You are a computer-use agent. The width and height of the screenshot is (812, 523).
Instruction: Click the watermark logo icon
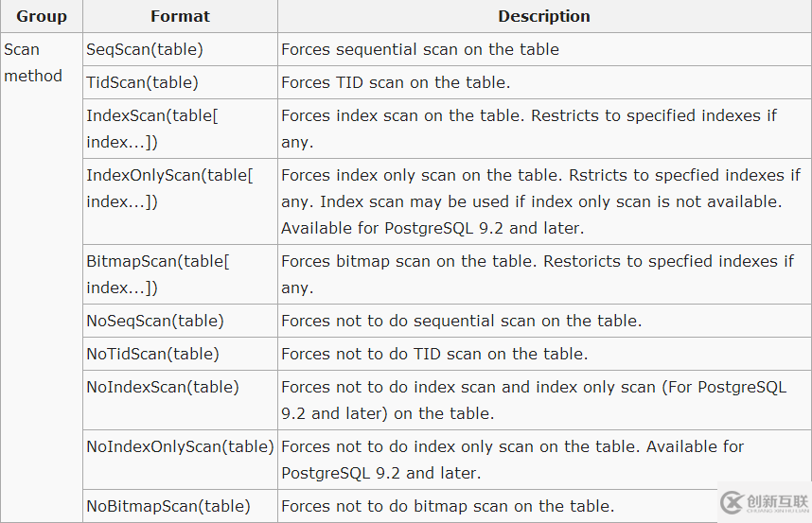pyautogui.click(x=732, y=502)
